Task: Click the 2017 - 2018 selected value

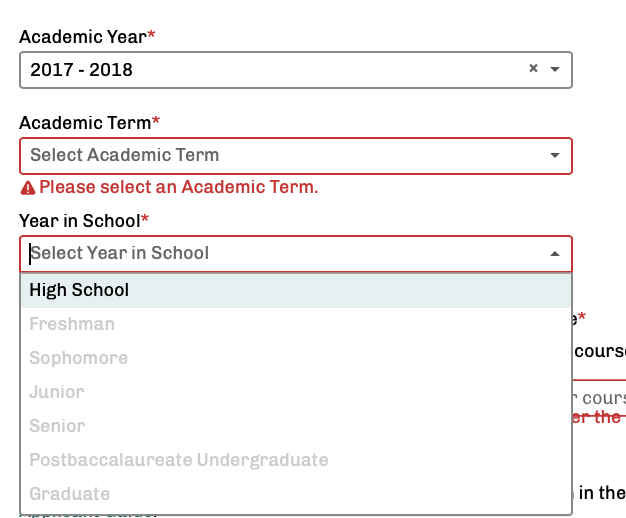Action: (x=81, y=70)
